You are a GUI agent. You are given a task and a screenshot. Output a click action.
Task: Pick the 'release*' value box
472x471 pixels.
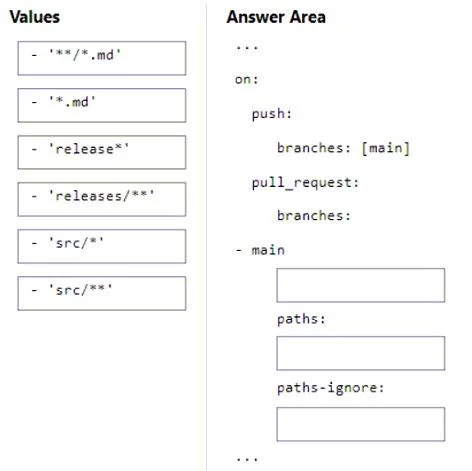(x=102, y=152)
